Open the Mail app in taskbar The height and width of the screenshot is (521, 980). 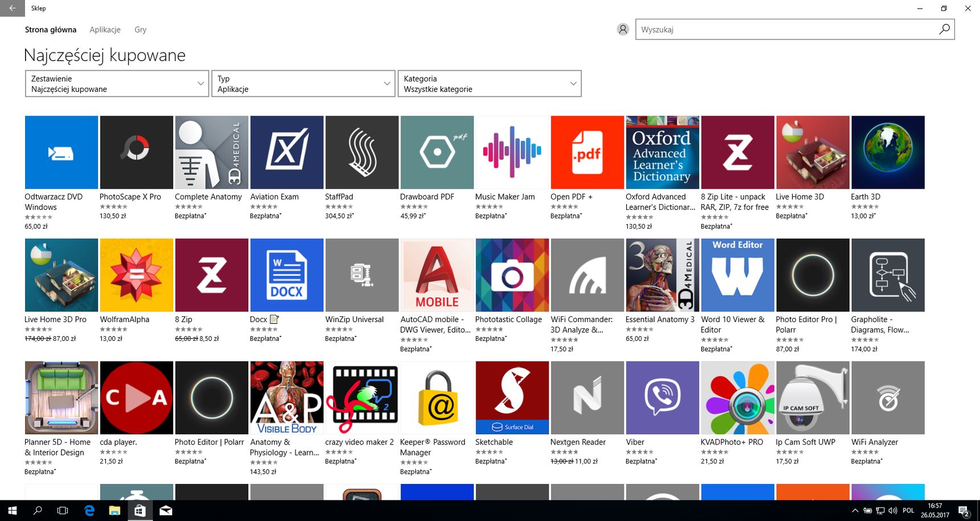[x=166, y=511]
